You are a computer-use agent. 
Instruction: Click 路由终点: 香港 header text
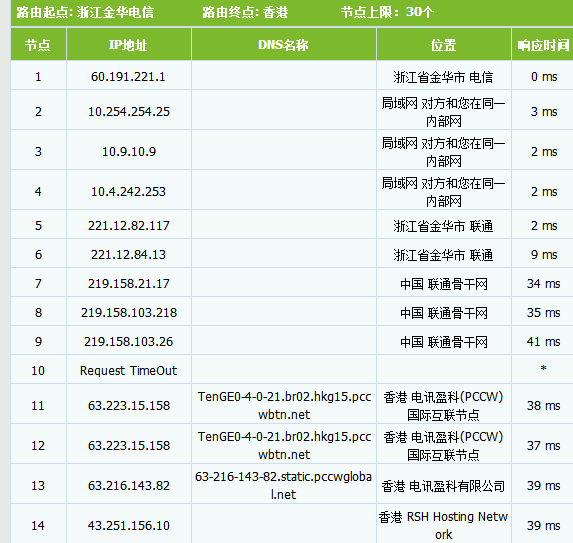(x=245, y=12)
